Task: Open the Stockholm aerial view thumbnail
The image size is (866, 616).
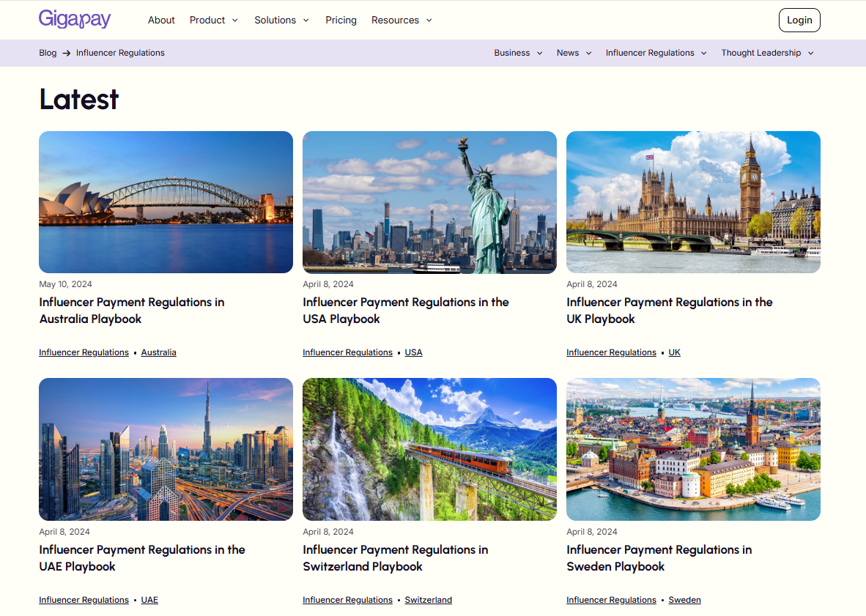Action: click(693, 449)
